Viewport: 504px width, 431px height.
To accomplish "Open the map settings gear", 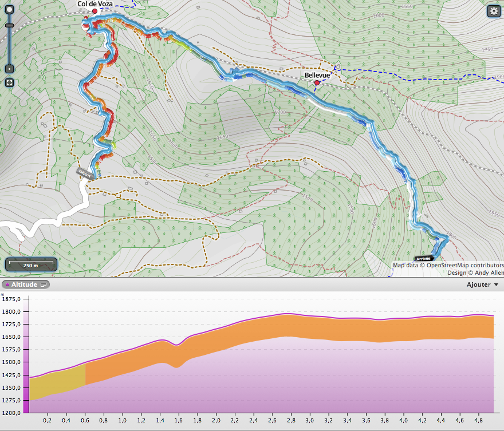I will (x=493, y=11).
